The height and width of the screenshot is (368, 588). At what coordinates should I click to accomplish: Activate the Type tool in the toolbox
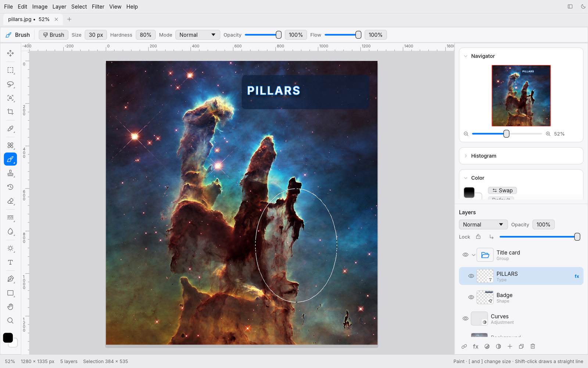[x=10, y=262]
